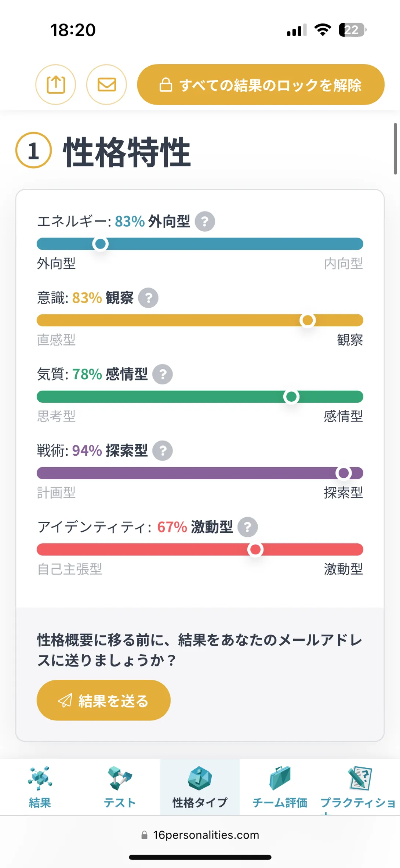Image resolution: width=400 pixels, height=868 pixels.
Task: Open help for 戦術 探索型 trait
Action: (163, 451)
